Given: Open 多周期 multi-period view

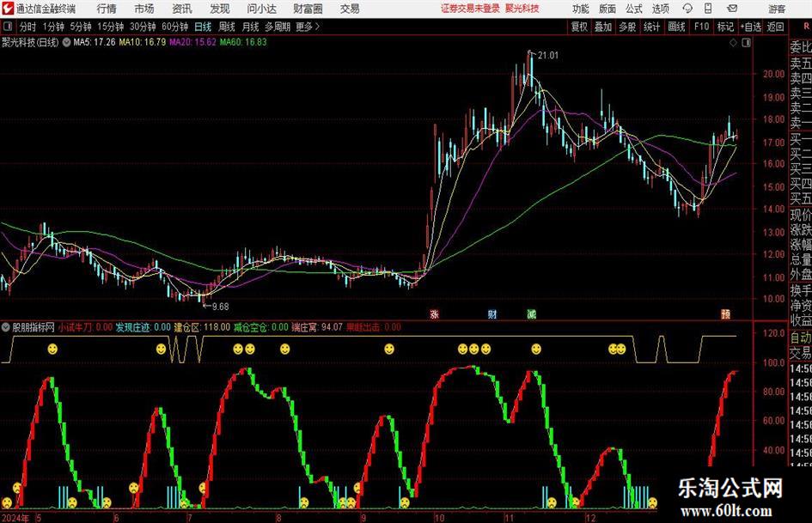Looking at the screenshot, I should 278,27.
